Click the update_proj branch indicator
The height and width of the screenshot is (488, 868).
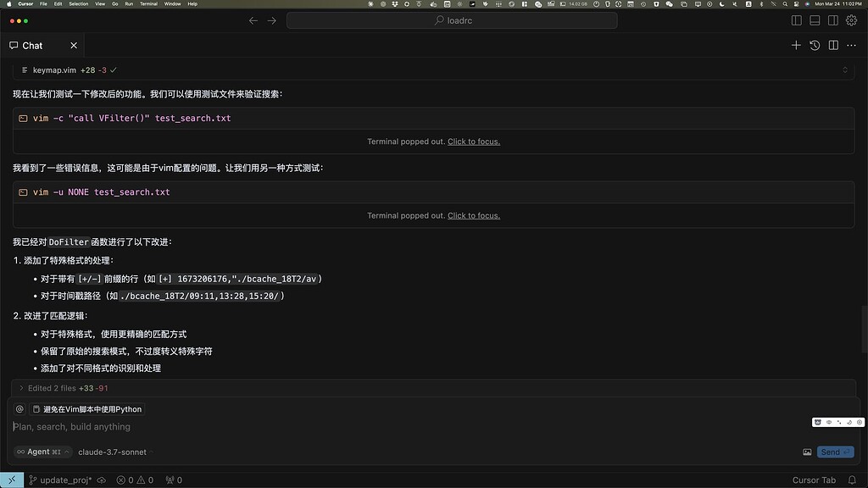point(59,480)
